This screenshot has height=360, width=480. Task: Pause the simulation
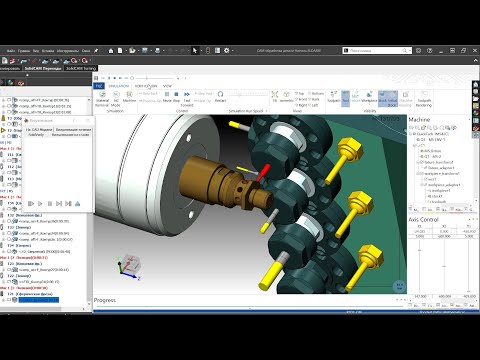pos(167,97)
